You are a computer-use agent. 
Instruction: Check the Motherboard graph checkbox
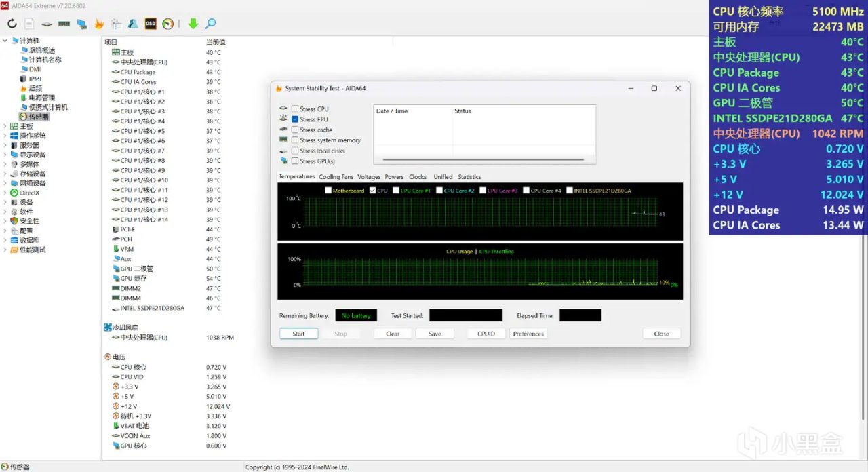point(328,191)
